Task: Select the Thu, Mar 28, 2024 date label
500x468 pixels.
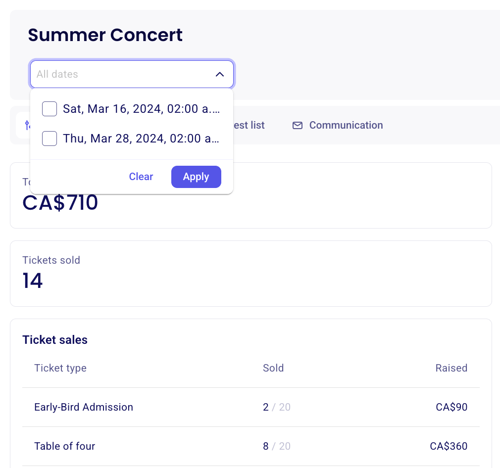Action: point(141,138)
